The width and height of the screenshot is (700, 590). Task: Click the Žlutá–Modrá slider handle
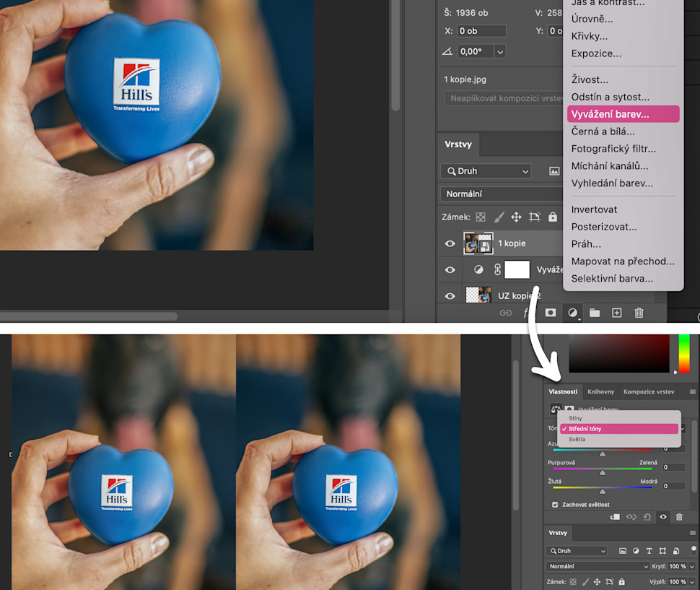point(603,491)
